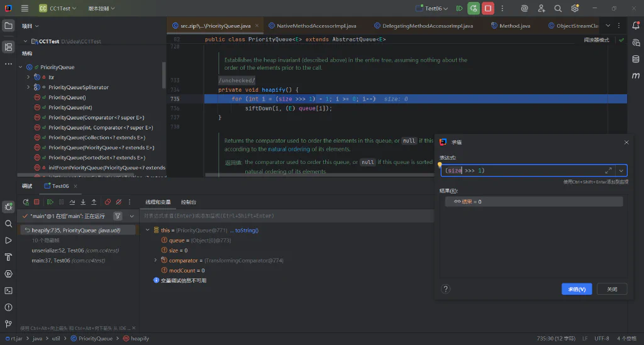Open the Run tool window in left sidebar

pos(8,241)
